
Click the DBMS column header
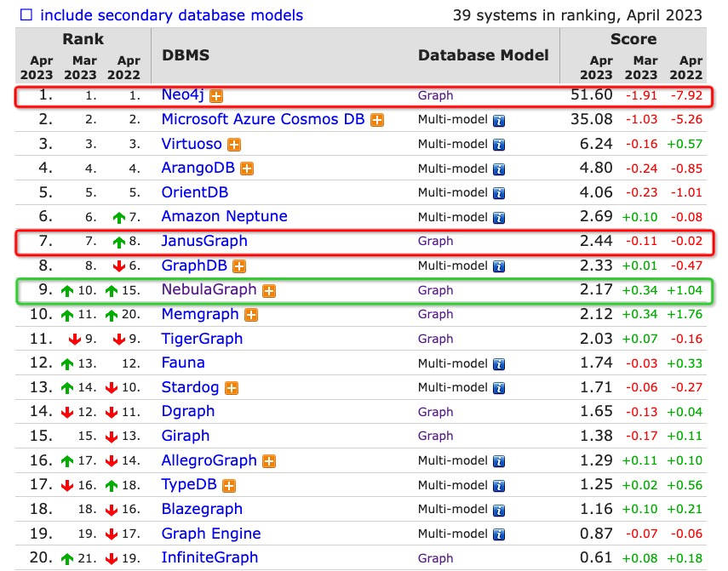click(186, 55)
